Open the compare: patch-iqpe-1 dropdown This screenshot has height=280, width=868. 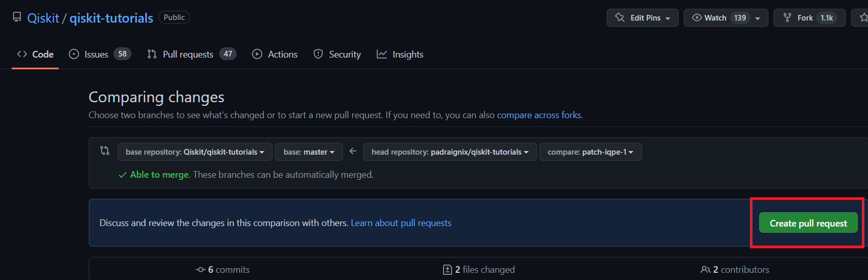tap(591, 152)
